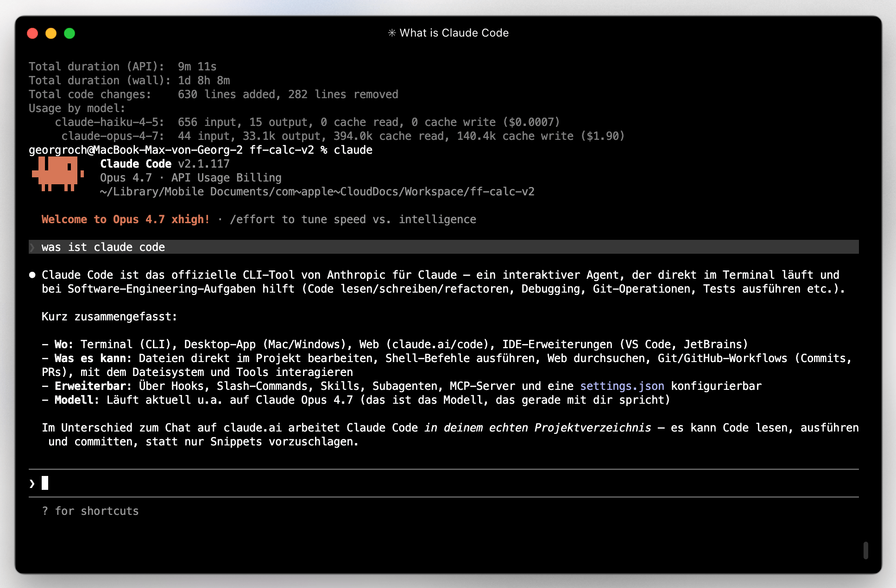This screenshot has width=896, height=588.
Task: Click the 'What is Claude Code' window title
Action: click(x=454, y=33)
